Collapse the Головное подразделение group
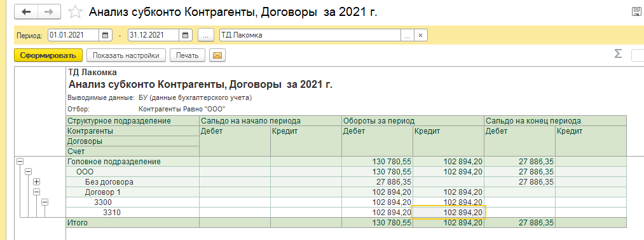 20,162
